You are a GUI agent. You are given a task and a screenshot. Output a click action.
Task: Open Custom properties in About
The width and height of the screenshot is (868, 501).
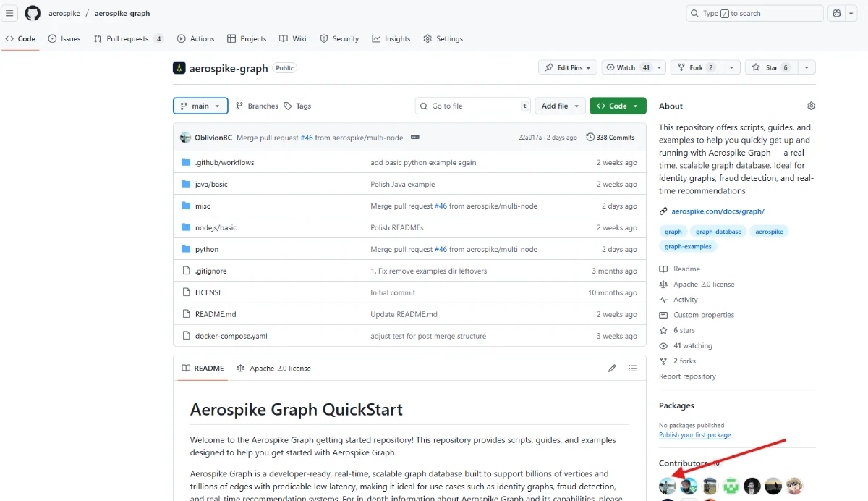(x=703, y=315)
